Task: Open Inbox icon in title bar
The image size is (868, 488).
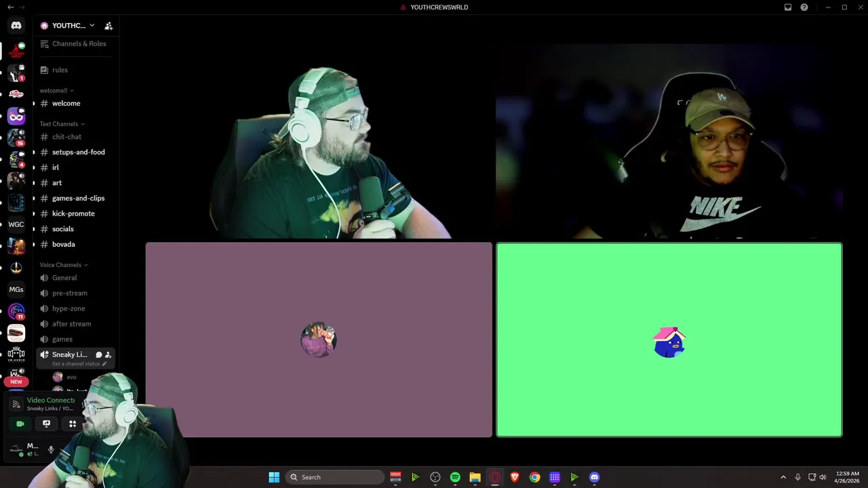Action: point(788,7)
